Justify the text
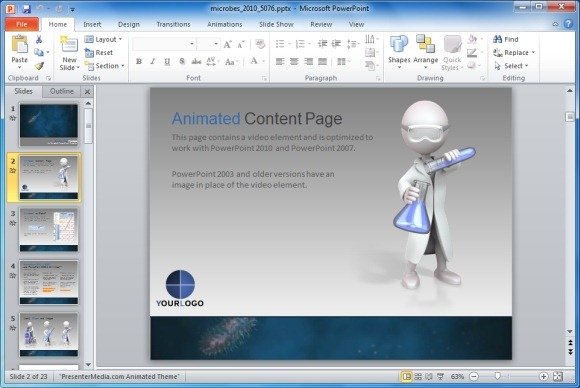580x388 pixels. click(323, 61)
